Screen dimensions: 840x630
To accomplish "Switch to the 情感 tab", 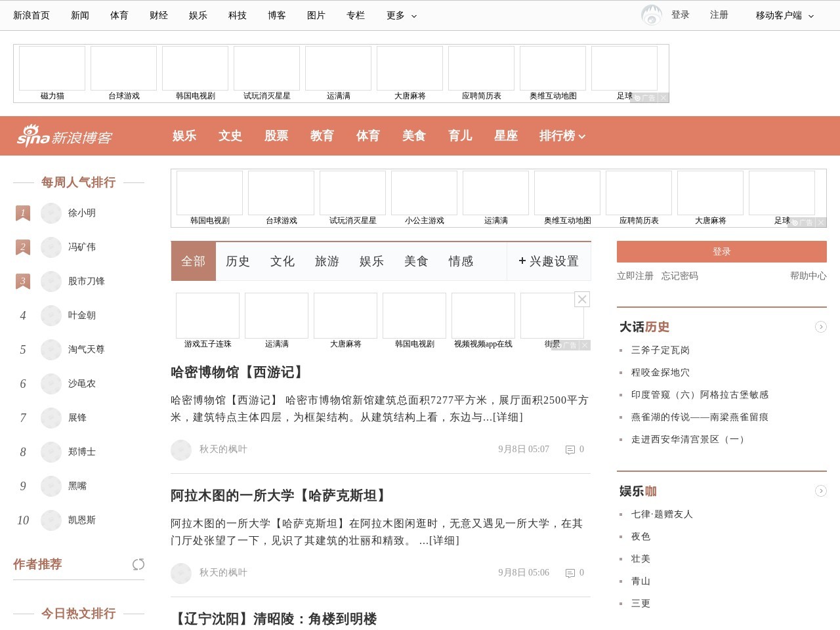I will click(x=461, y=261).
